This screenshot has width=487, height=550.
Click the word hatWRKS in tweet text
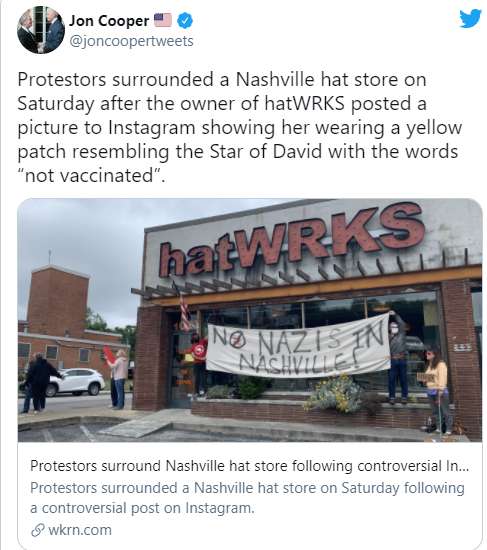[304, 103]
